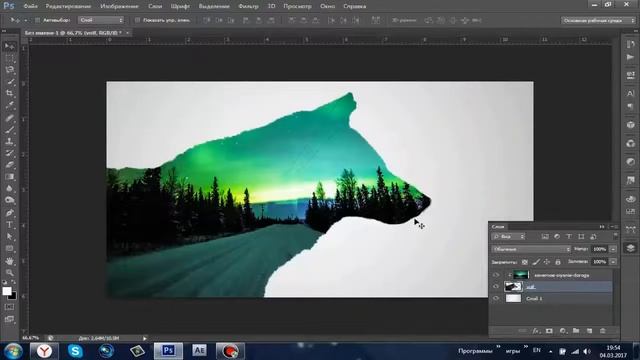The image size is (640, 360).
Task: Toggle lock transparent pixels
Action: [525, 262]
